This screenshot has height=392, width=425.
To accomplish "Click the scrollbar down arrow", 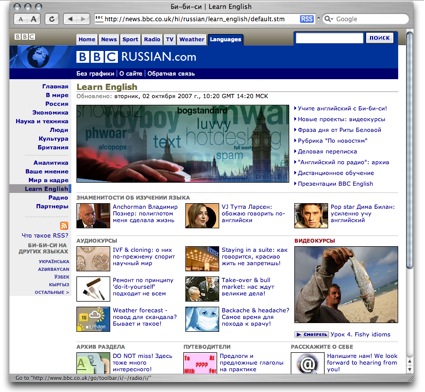I will tap(410, 370).
